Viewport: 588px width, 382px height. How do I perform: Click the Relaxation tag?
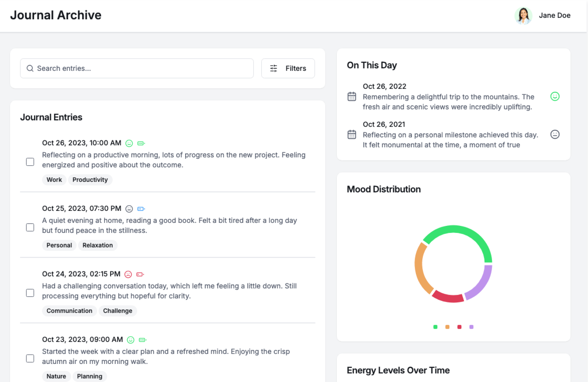(x=97, y=245)
